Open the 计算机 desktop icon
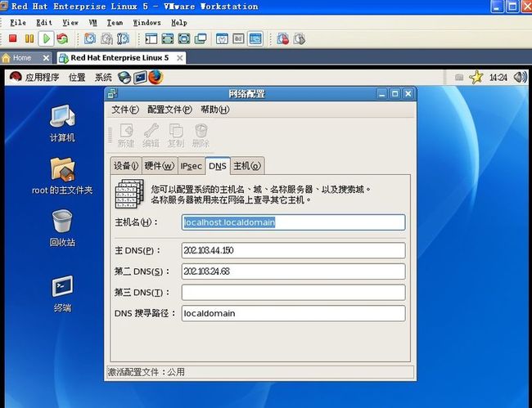 [62, 123]
